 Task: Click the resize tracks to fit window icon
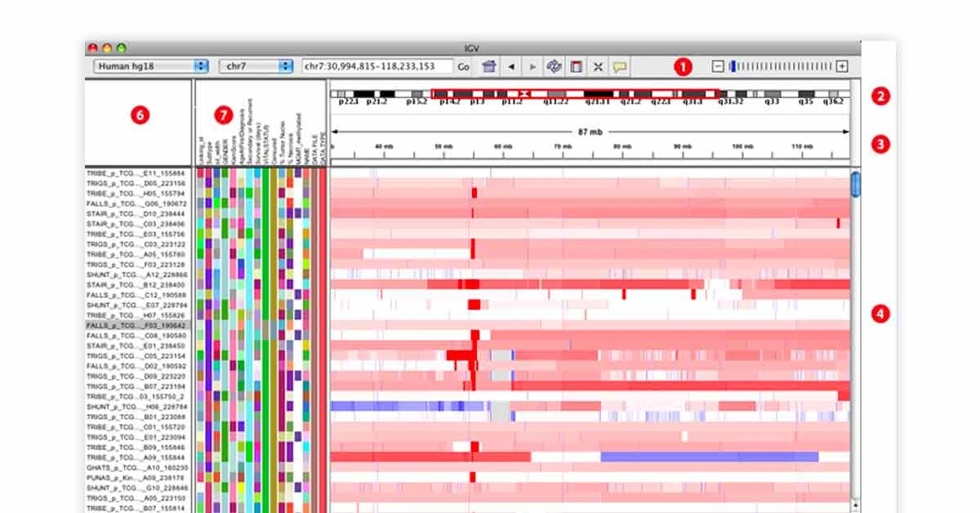pos(597,67)
